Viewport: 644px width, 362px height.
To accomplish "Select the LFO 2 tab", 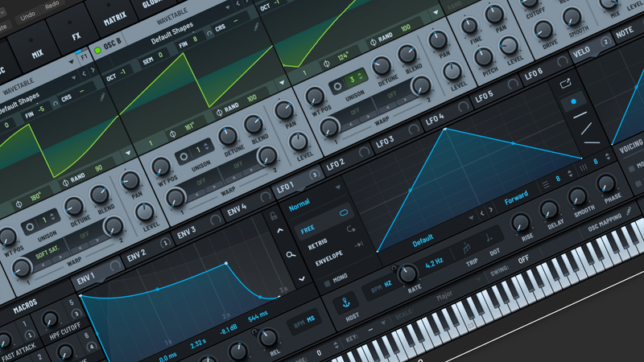I will point(336,165).
